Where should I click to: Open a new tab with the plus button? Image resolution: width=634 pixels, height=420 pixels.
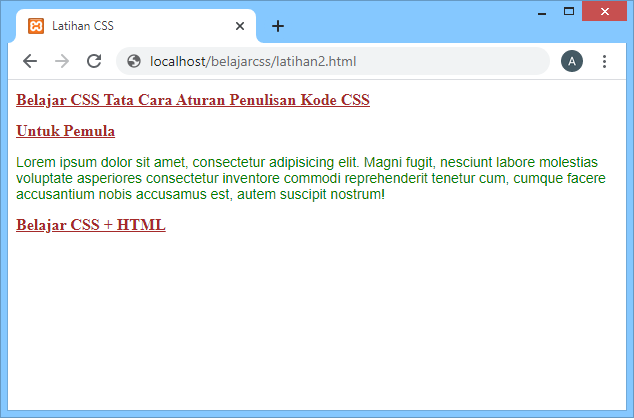pyautogui.click(x=278, y=26)
